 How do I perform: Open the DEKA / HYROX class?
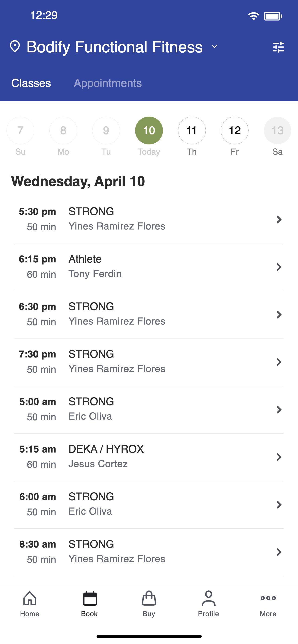pos(149,457)
